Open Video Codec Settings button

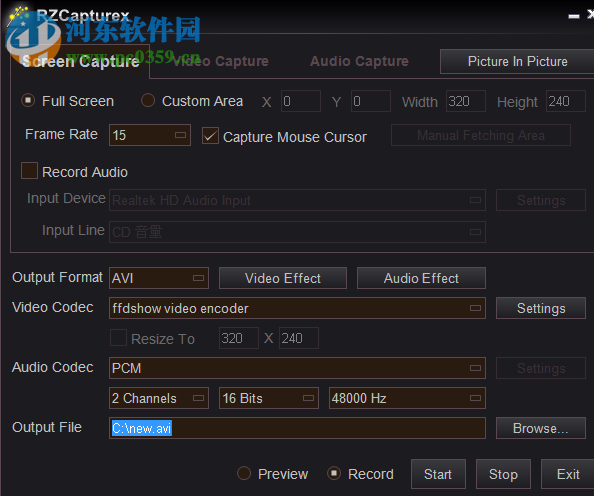point(541,308)
